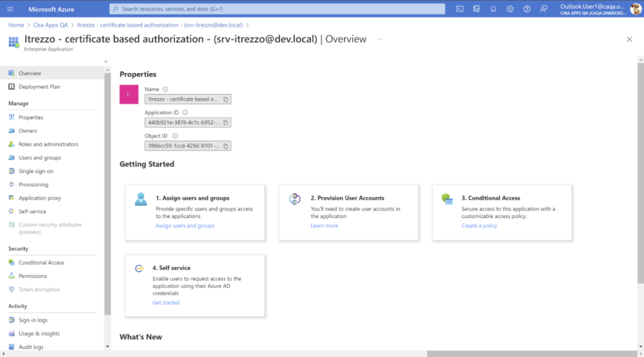Screen dimensions: 644x357
Task: Open portal settings gear
Action: tap(510, 9)
